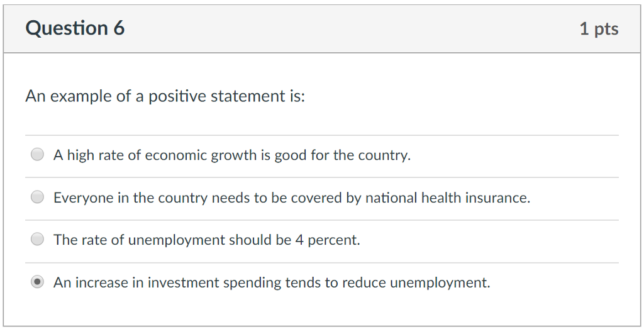
Task: Click the '1 pts' points label
Action: click(599, 29)
